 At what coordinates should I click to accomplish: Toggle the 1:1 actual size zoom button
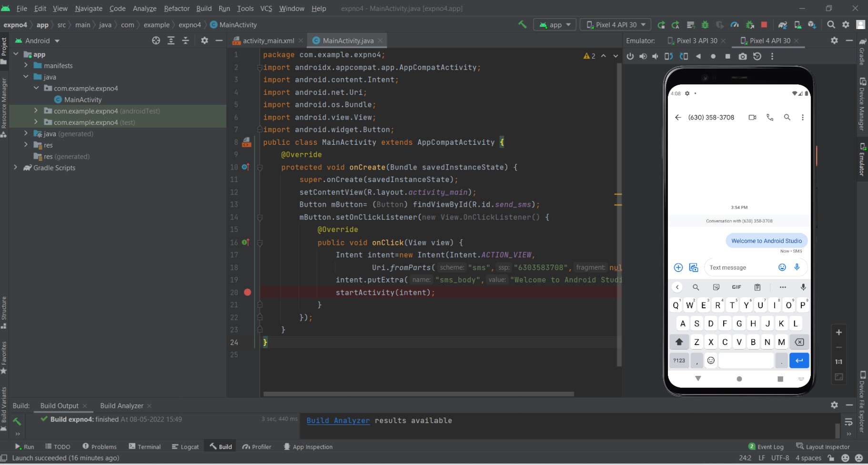pyautogui.click(x=839, y=362)
